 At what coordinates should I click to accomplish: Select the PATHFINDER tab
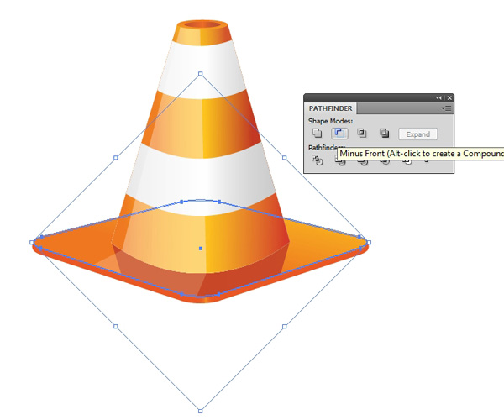click(330, 108)
